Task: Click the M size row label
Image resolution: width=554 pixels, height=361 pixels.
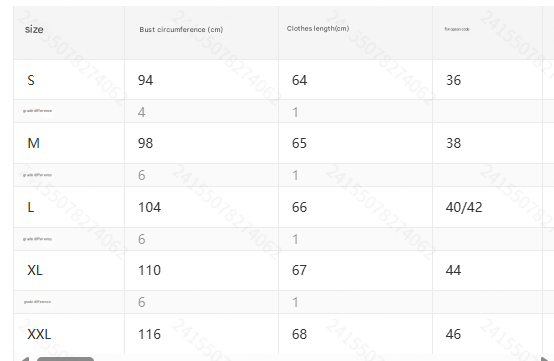Action: (x=34, y=143)
